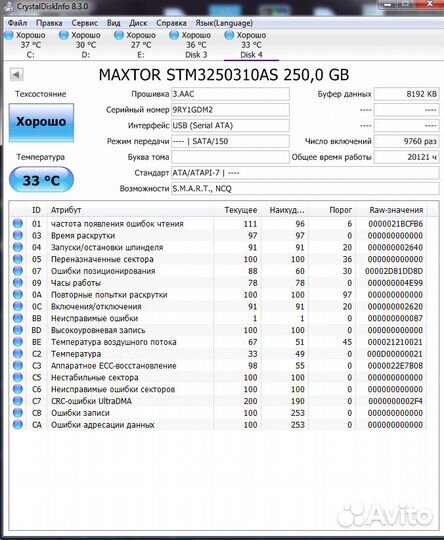The image size is (444, 540).
Task: Click the transfer mode field SATA/150
Action: 230,141
